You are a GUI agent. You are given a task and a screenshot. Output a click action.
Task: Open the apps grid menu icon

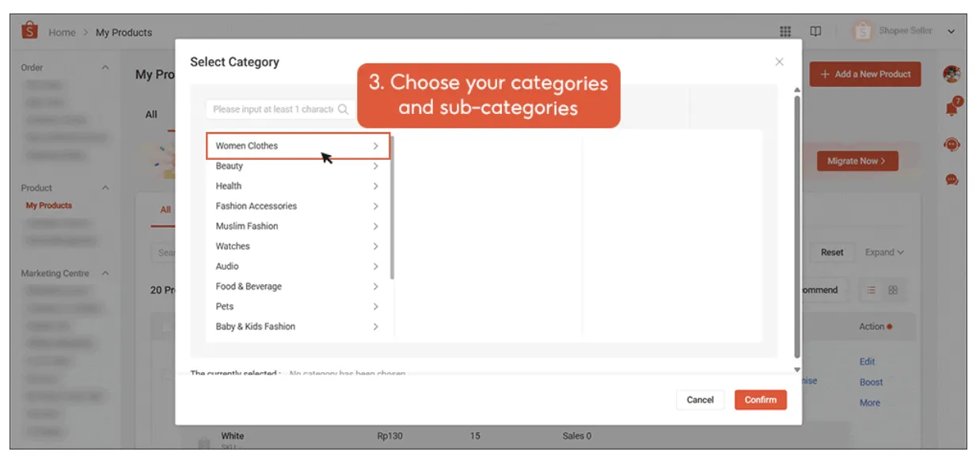tap(785, 32)
